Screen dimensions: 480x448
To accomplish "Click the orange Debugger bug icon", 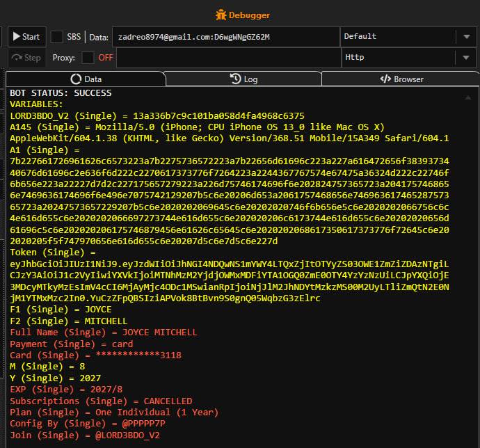I will click(221, 15).
